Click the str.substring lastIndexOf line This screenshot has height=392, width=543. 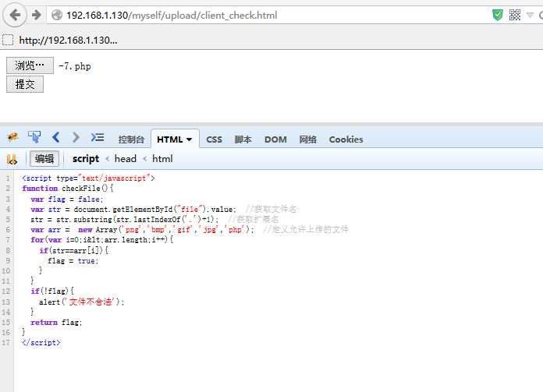tap(125, 219)
